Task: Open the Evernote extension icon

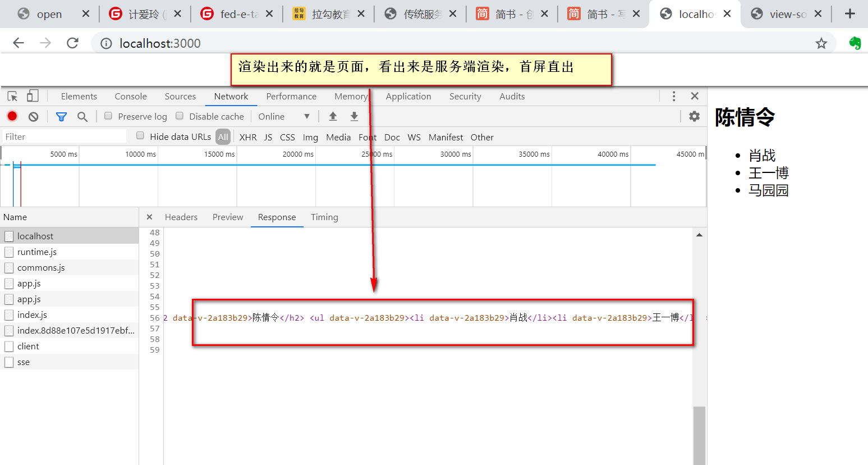Action: pos(855,43)
